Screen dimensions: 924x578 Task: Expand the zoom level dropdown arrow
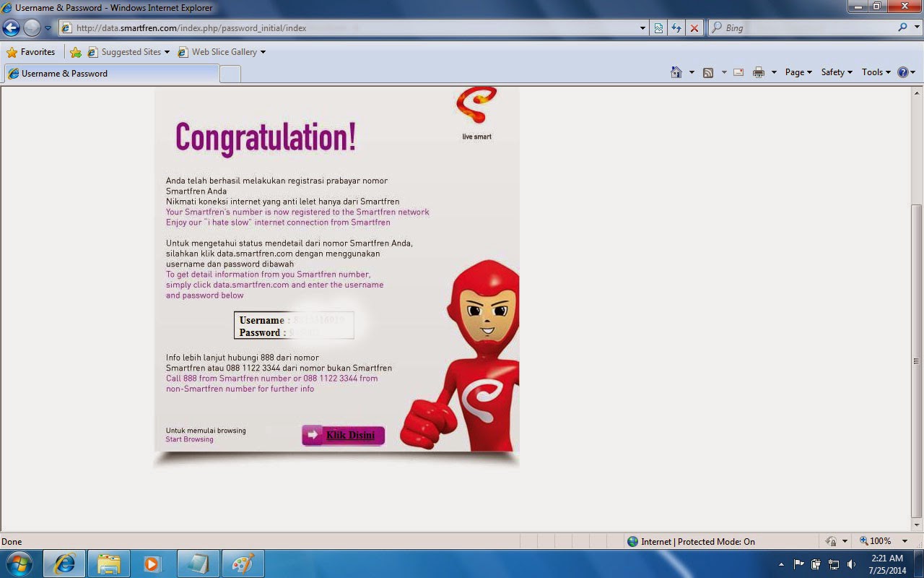tap(905, 541)
